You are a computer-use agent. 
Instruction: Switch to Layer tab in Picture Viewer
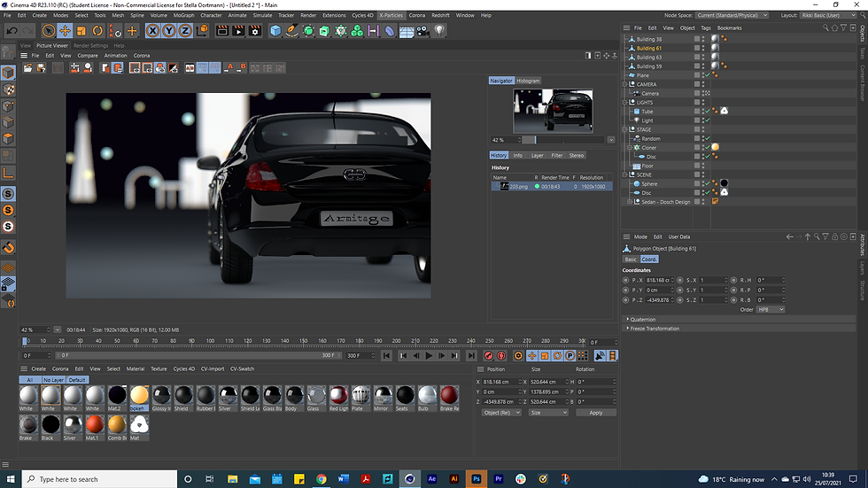pos(537,156)
